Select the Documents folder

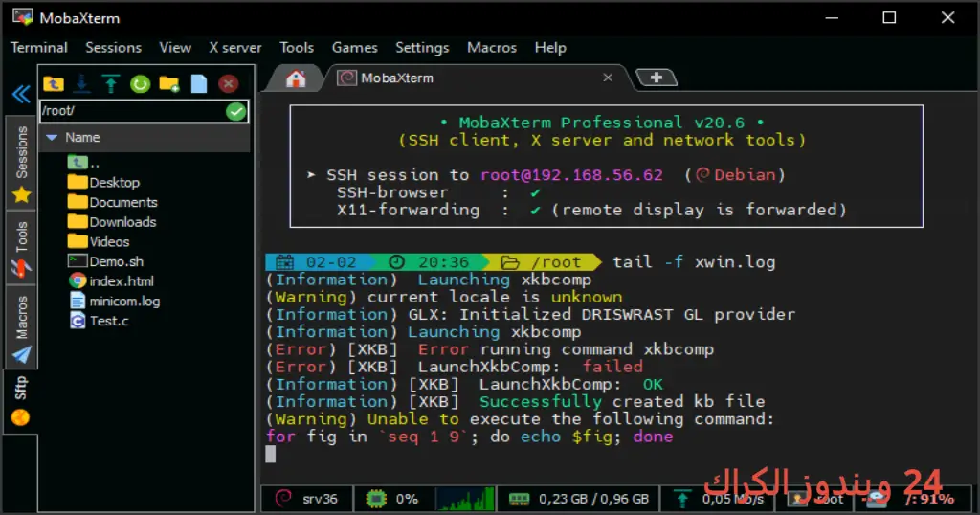tap(113, 203)
